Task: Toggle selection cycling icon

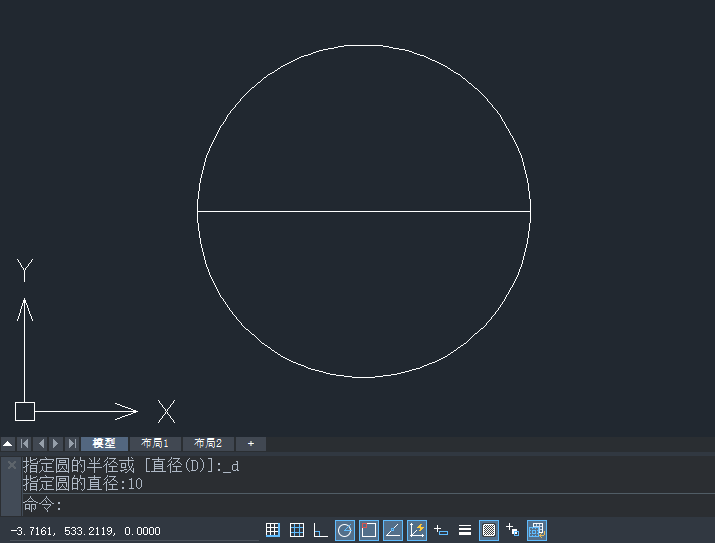Action: (x=513, y=530)
